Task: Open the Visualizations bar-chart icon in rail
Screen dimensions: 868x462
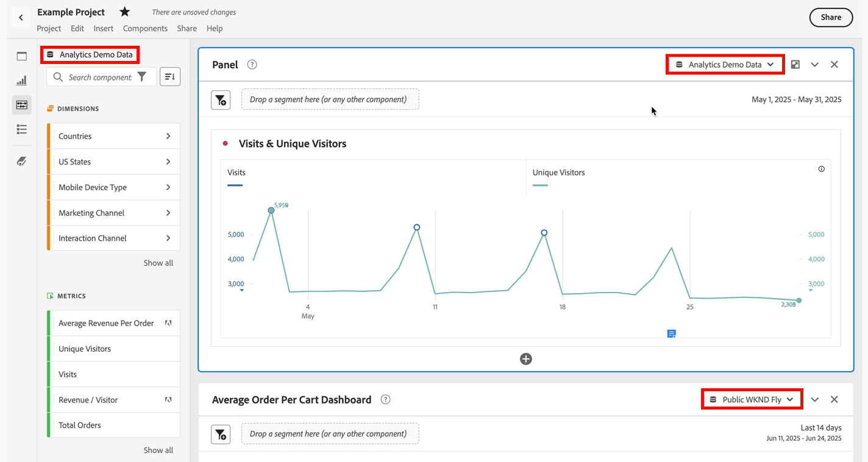Action: click(x=22, y=80)
